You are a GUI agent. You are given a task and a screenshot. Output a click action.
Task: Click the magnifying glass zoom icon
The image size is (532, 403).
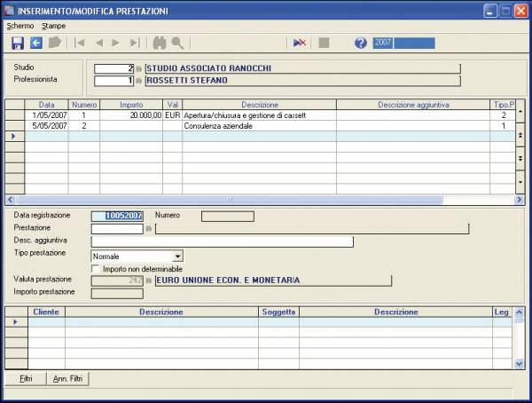point(177,43)
